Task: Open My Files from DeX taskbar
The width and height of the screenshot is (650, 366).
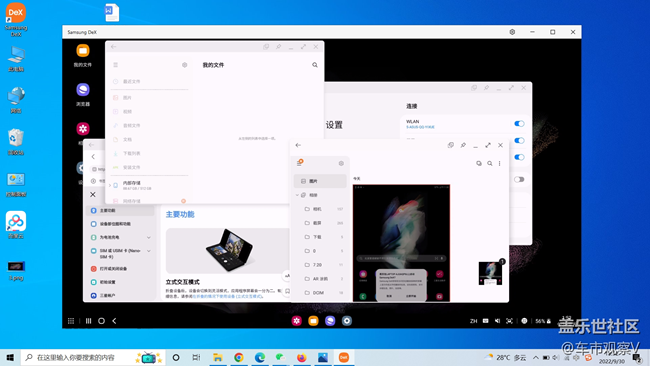Action: click(313, 321)
